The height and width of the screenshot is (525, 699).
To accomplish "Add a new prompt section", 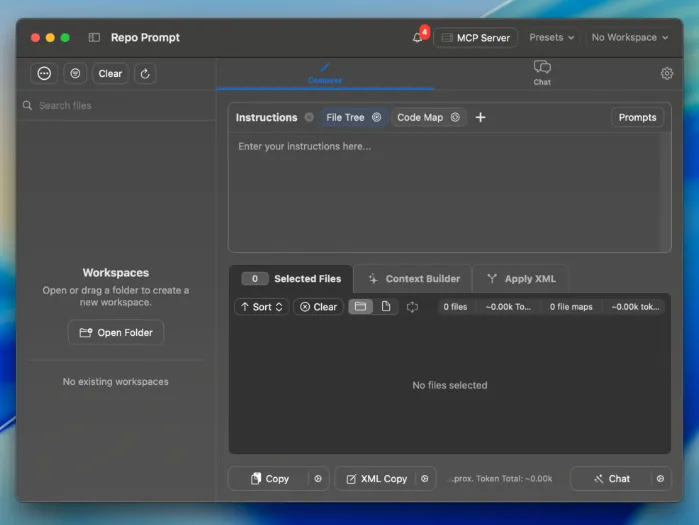I will pos(480,117).
